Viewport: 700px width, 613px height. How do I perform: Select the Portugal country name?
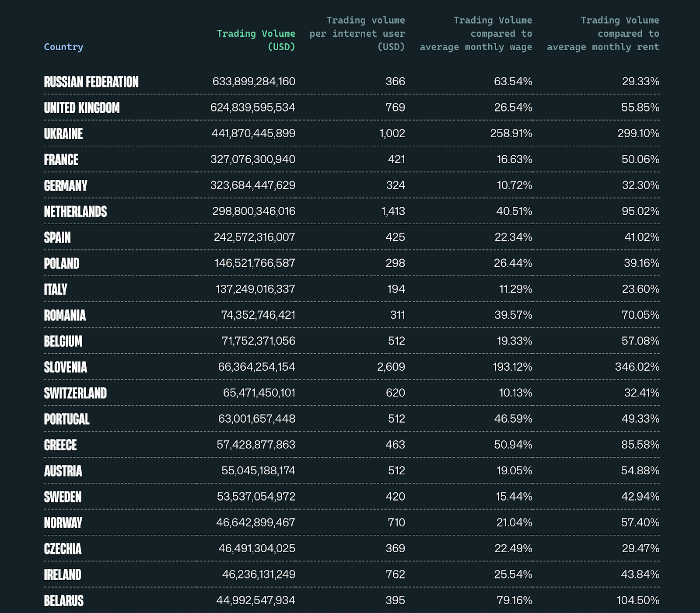pyautogui.click(x=66, y=419)
